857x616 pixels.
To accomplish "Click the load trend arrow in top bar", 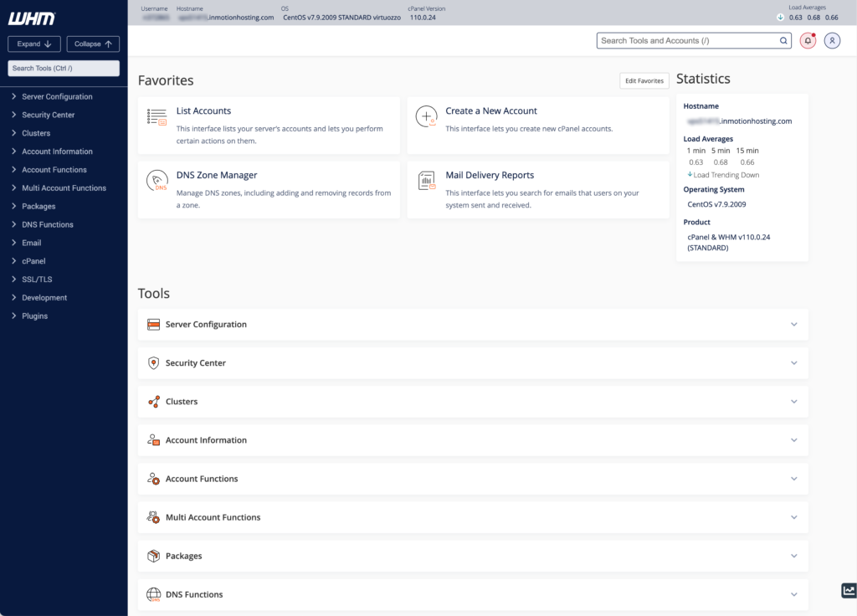I will [x=781, y=18].
